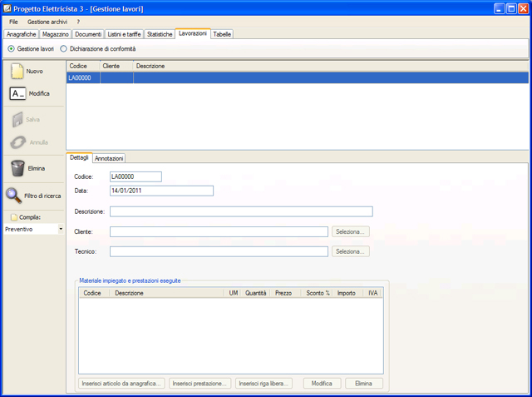
Task: Select the Gestione lavori radio button
Action: [x=11, y=49]
